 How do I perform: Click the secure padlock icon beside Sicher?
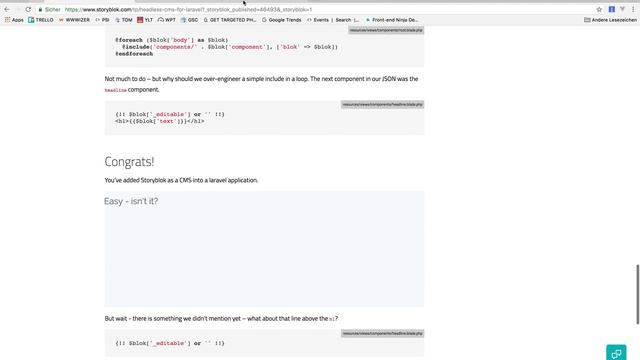(40, 9)
